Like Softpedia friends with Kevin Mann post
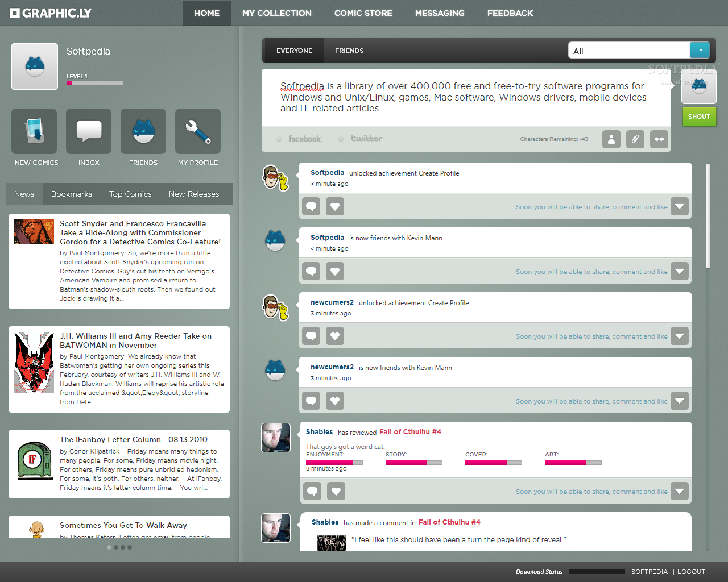 (335, 271)
